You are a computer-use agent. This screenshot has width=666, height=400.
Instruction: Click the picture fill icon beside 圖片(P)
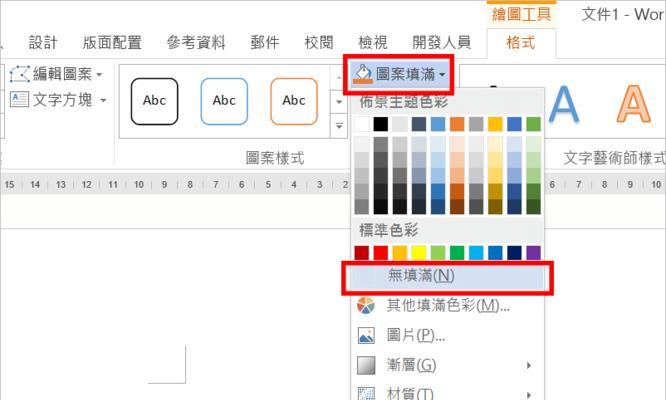[x=366, y=335]
